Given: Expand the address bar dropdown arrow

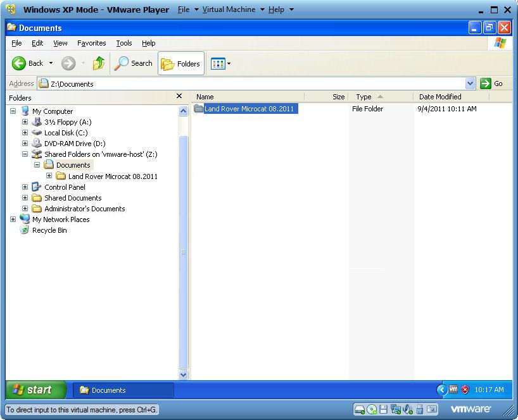Looking at the screenshot, I should pyautogui.click(x=470, y=83).
